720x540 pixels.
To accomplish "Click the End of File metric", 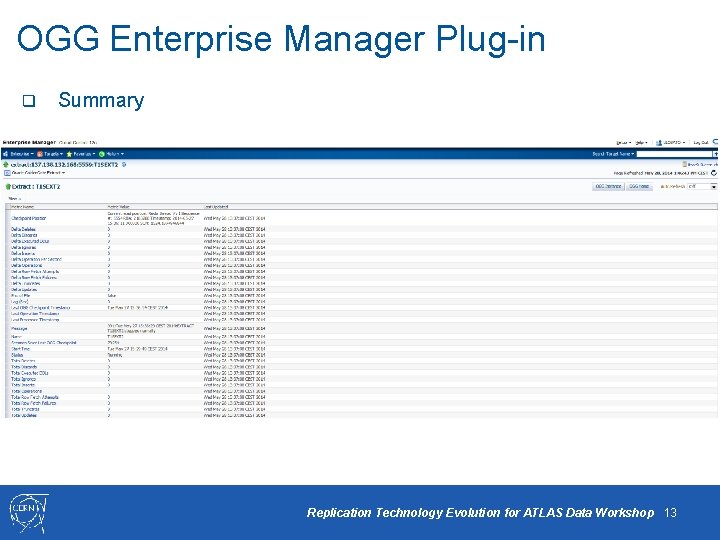I will click(x=21, y=296).
